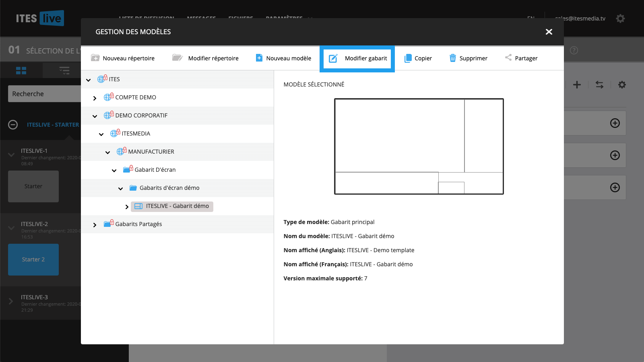Click the Supprimer trash icon
This screenshot has width=644, height=362.
tap(453, 58)
